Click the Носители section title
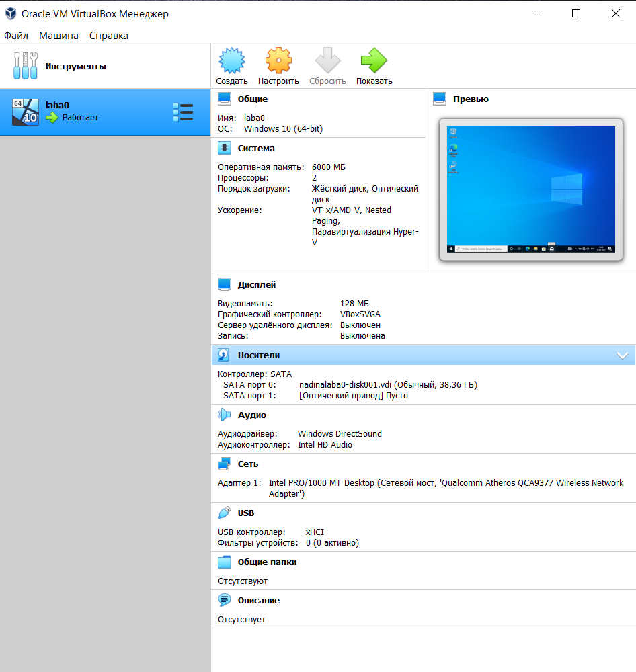The image size is (636, 672). point(259,355)
